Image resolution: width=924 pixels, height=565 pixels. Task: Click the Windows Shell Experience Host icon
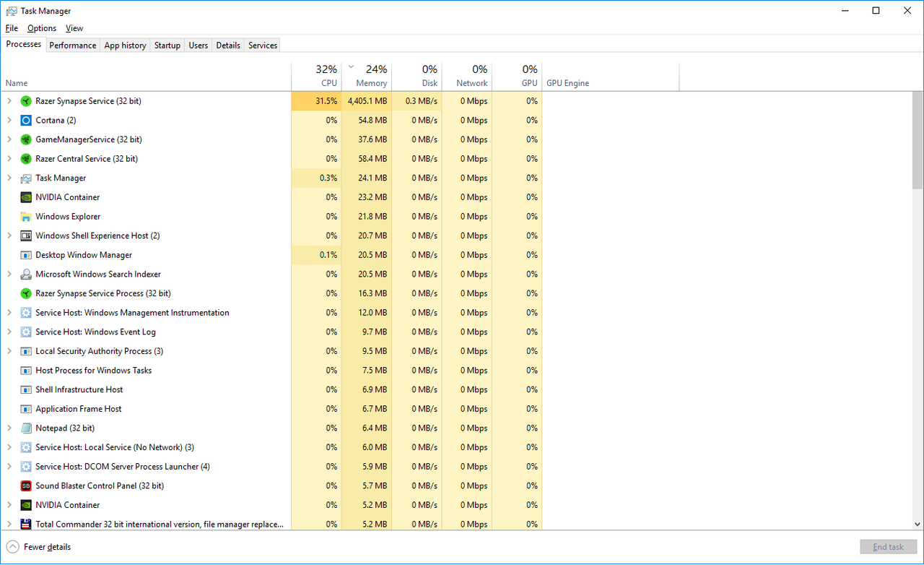click(26, 236)
